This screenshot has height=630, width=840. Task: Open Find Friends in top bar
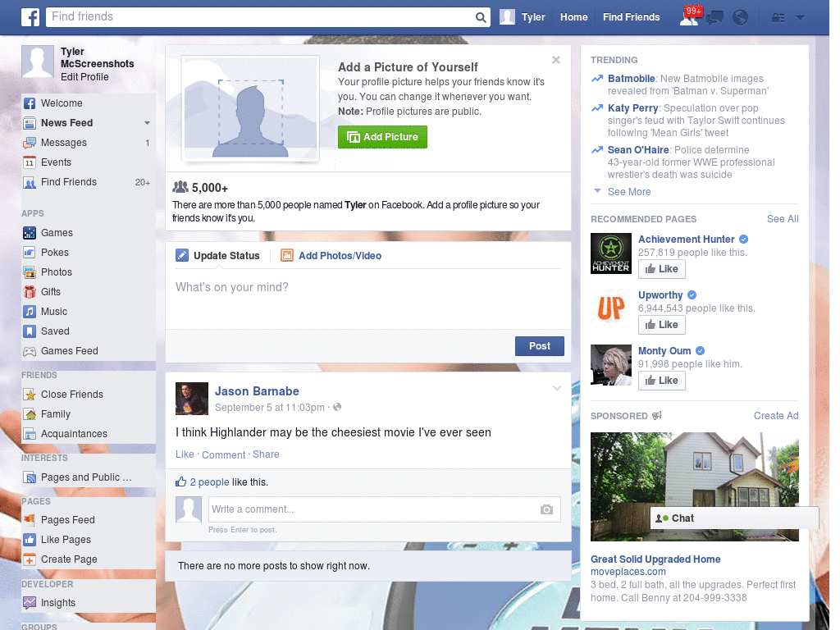click(631, 17)
